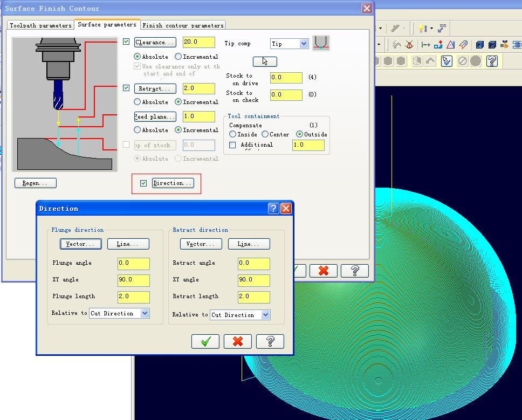The width and height of the screenshot is (522, 420).
Task: Click the green minus blue plus line icon
Action: (x=426, y=44)
